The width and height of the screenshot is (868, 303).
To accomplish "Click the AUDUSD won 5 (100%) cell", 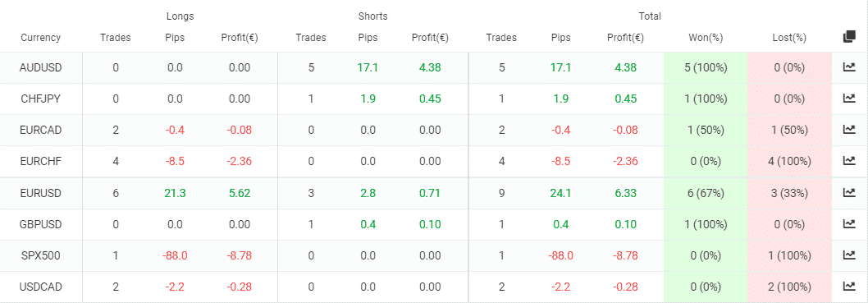I will pyautogui.click(x=706, y=67).
